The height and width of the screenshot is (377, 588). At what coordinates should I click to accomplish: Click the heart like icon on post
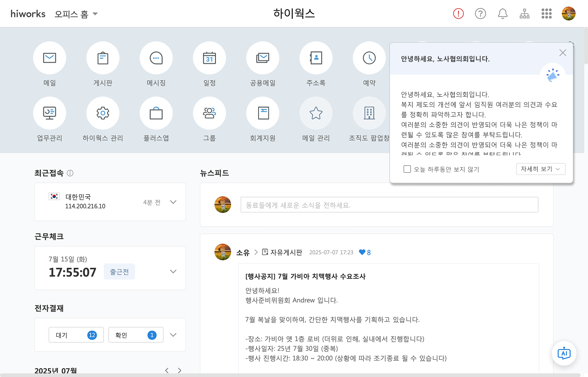click(362, 252)
